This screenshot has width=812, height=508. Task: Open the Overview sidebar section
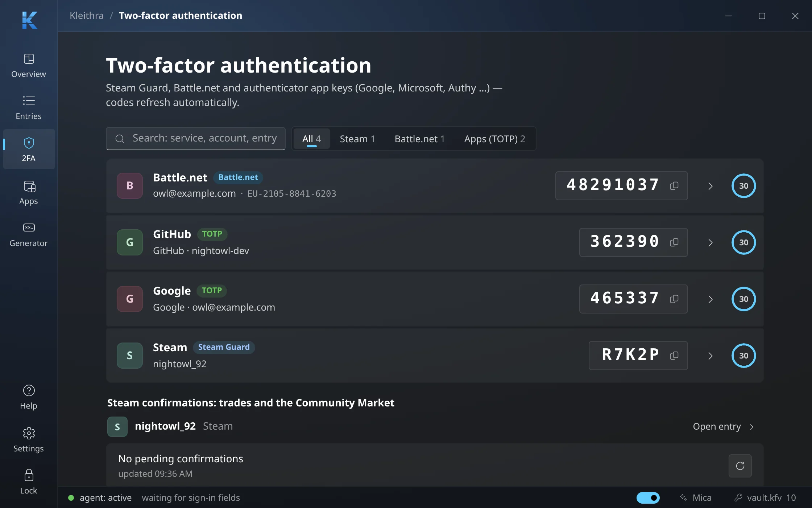pos(29,66)
